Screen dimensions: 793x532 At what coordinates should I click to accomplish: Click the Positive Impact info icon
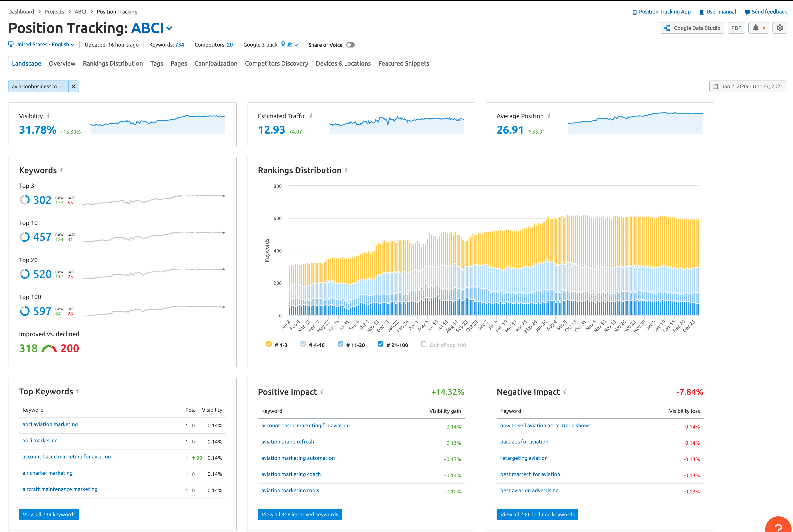point(322,392)
